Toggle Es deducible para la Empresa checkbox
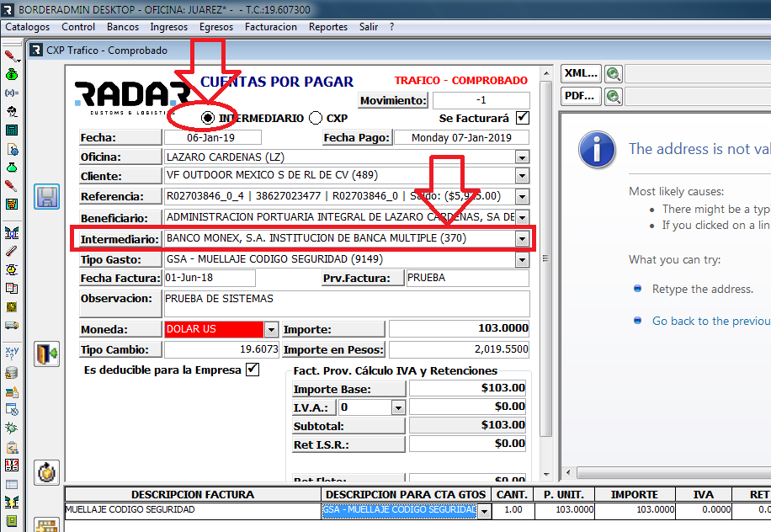771x532 pixels. point(253,370)
